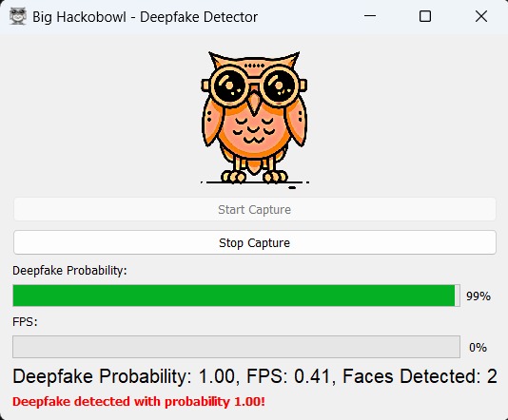
Task: Select the "Deepfake Probability:" label above the bar
Action: point(69,271)
